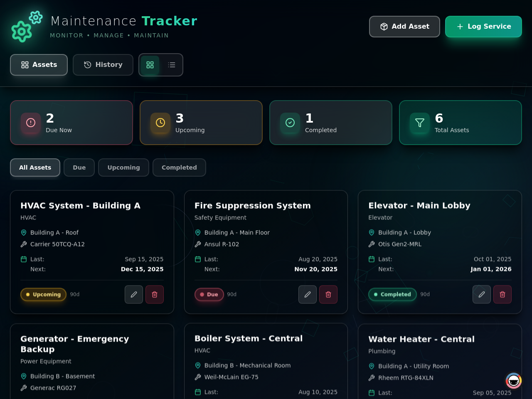Image resolution: width=532 pixels, height=399 pixels.
Task: Click the calendar icon on the Elevator card
Action: (372, 259)
